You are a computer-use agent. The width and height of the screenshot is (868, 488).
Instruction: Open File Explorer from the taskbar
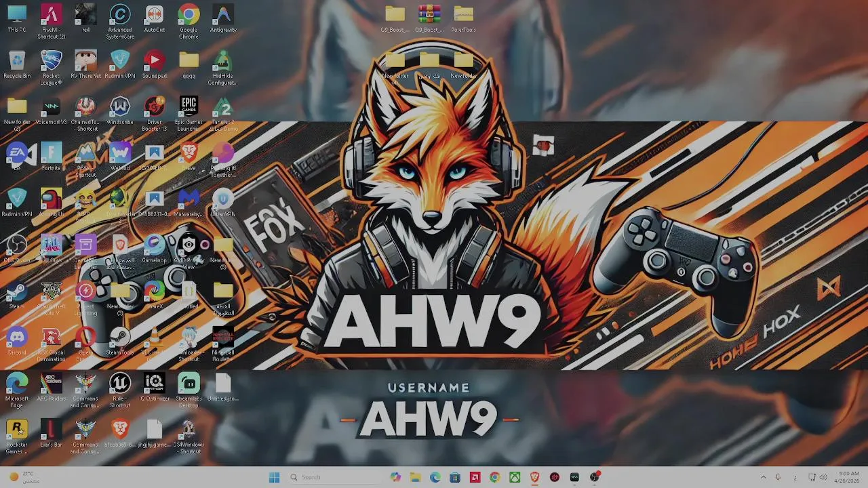point(415,477)
